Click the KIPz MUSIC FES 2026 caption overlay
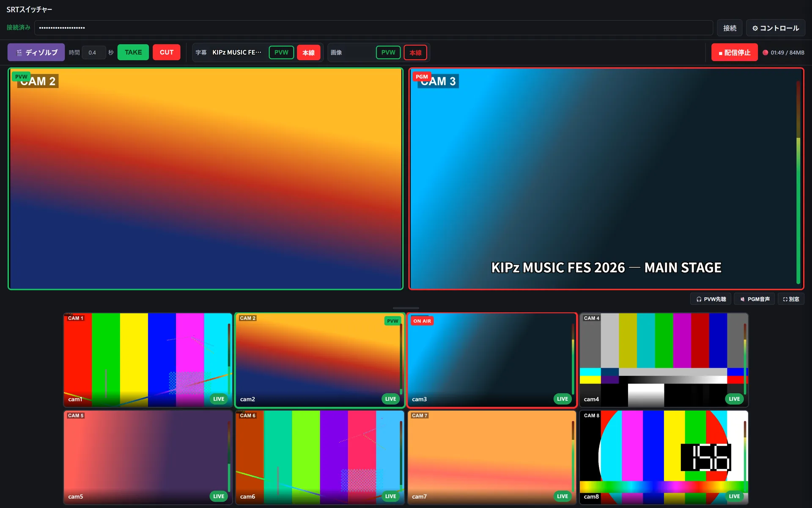812x508 pixels. pyautogui.click(x=606, y=268)
